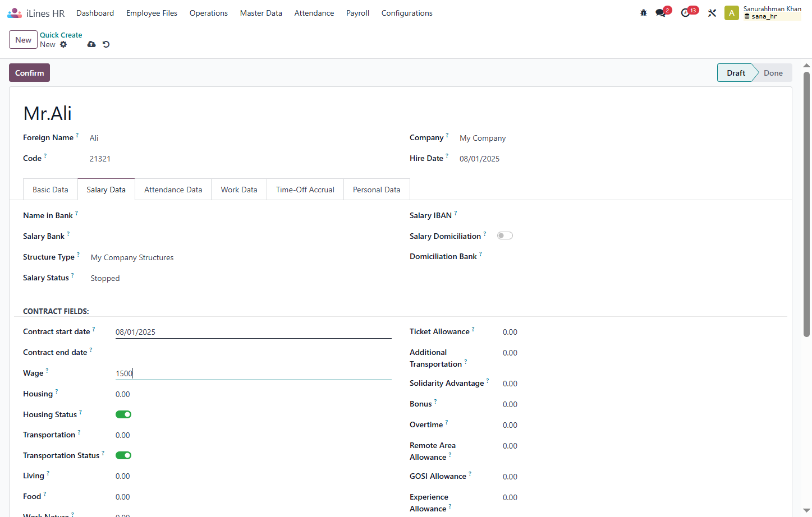This screenshot has height=517, width=812.
Task: Select the Done status stage
Action: (x=773, y=73)
